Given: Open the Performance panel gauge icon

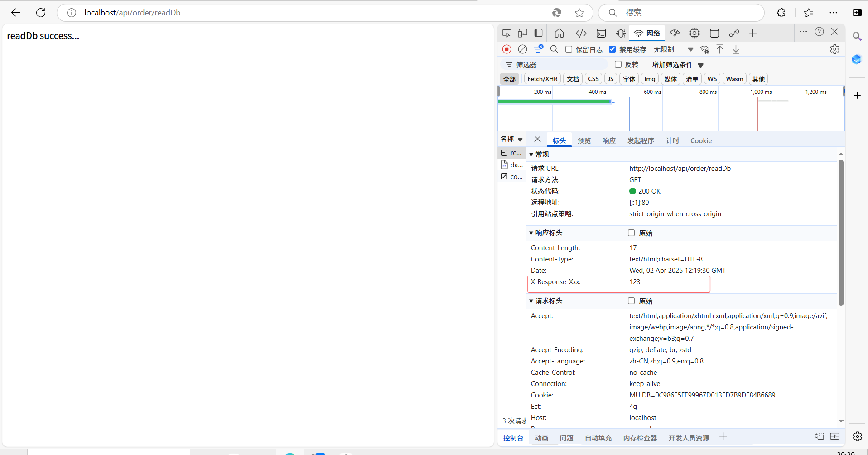Looking at the screenshot, I should coord(675,33).
